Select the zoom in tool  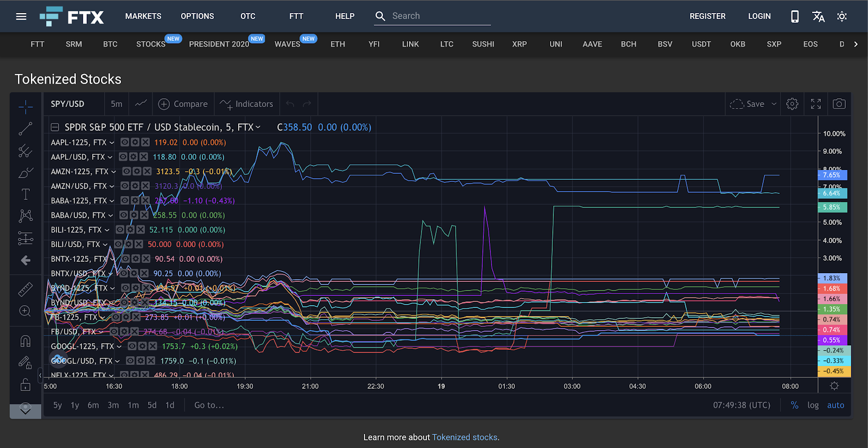click(25, 311)
